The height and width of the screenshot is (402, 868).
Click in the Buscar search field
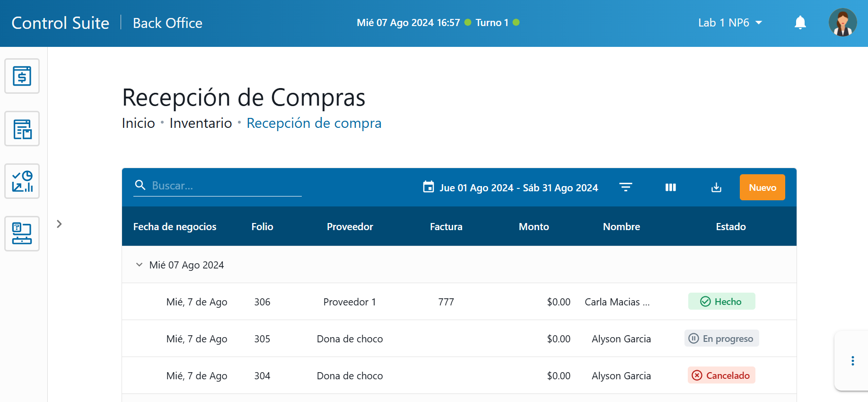(225, 186)
